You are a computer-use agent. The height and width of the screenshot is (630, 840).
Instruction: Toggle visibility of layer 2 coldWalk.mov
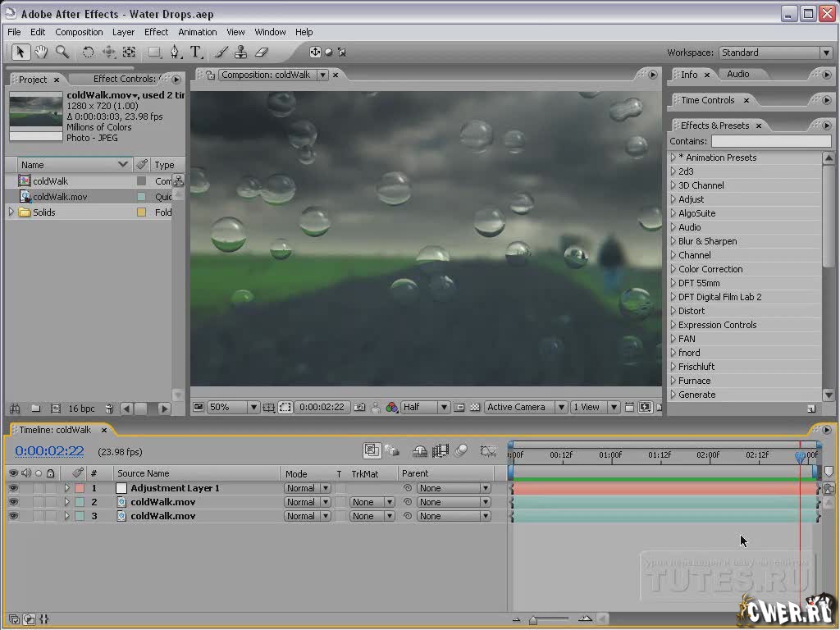(13, 502)
